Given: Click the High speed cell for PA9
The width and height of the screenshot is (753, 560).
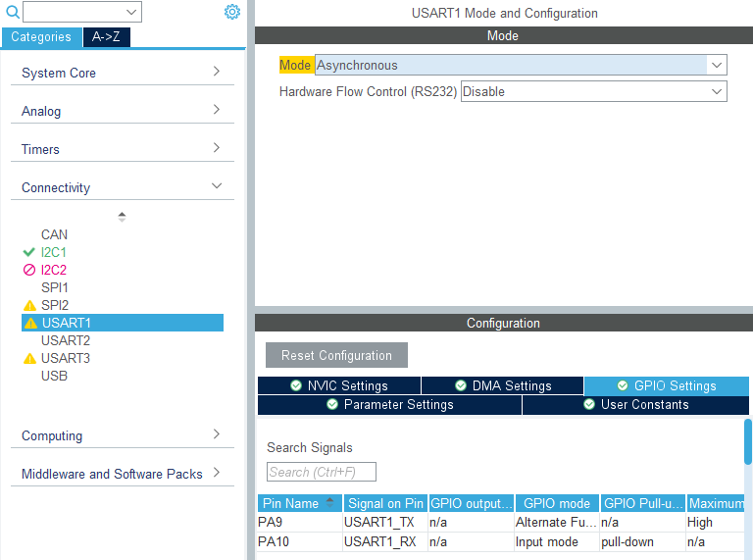Looking at the screenshot, I should click(x=716, y=522).
